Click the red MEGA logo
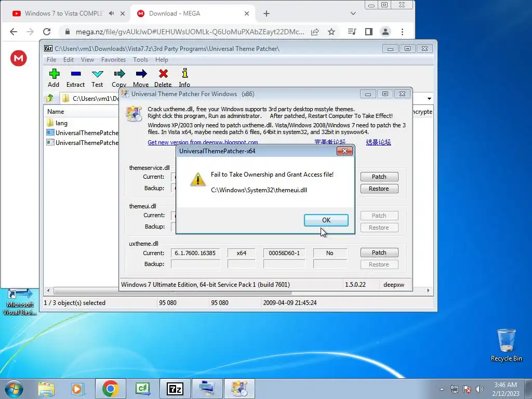532x399 pixels. pos(19,58)
